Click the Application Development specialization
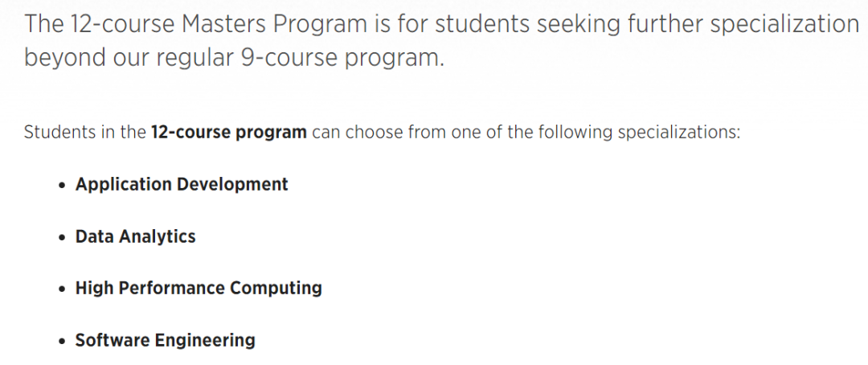Screen dimensions: 868x365 coord(182,184)
